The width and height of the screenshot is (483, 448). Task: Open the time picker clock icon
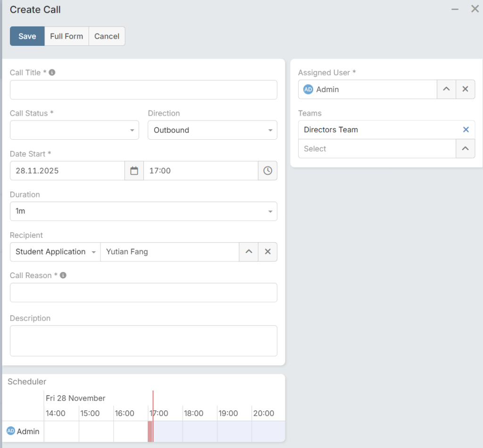click(x=267, y=171)
